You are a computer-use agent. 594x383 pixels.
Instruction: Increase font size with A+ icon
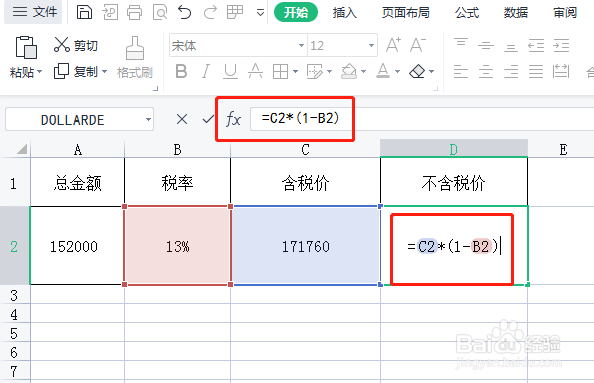click(x=393, y=45)
